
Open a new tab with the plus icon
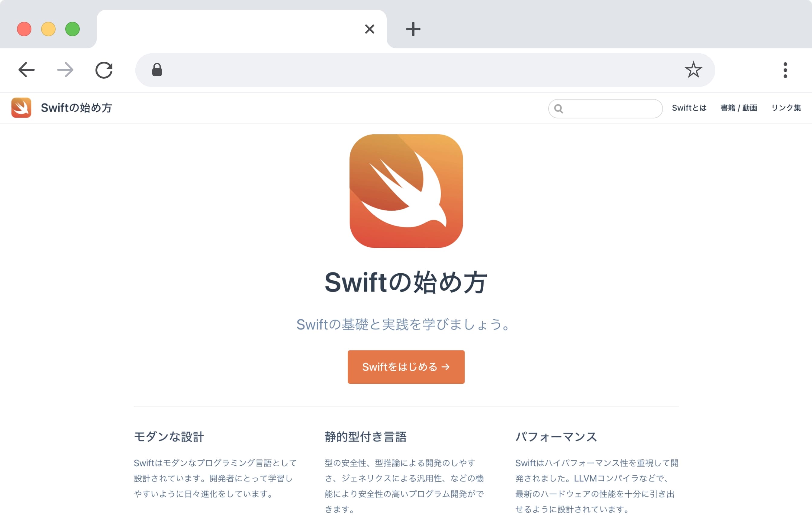pyautogui.click(x=413, y=29)
